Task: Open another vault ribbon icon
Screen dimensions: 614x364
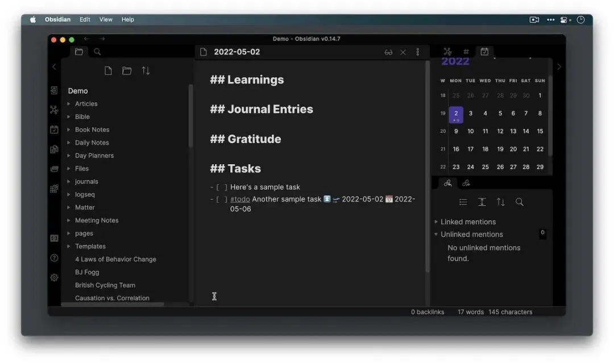Action: pyautogui.click(x=54, y=238)
